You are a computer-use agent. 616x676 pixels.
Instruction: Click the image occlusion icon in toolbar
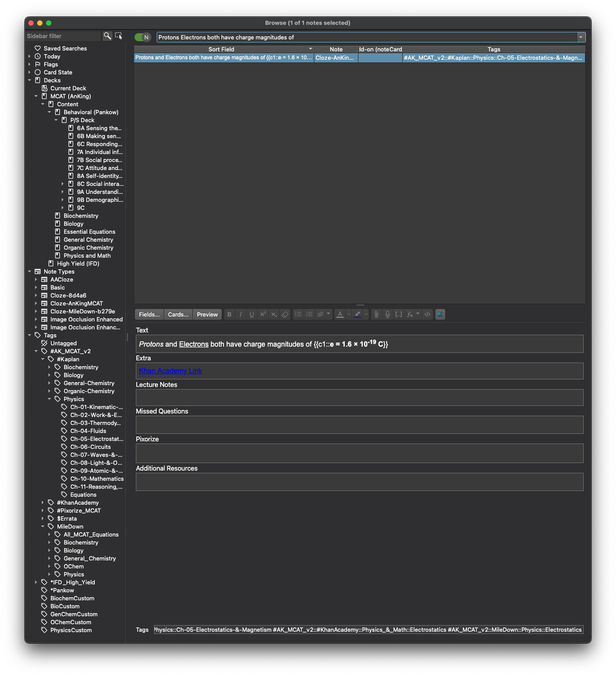[x=440, y=314]
